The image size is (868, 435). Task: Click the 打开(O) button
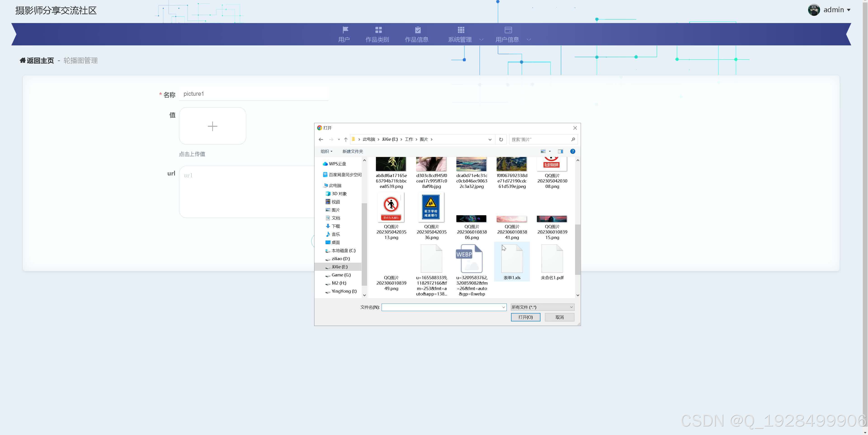point(525,317)
